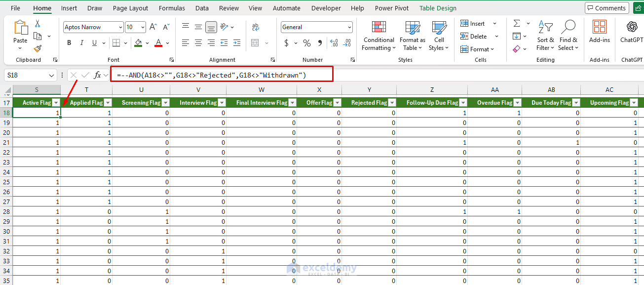Open Rejected Flag filter dropdown
The height and width of the screenshot is (285, 644).
pyautogui.click(x=391, y=103)
